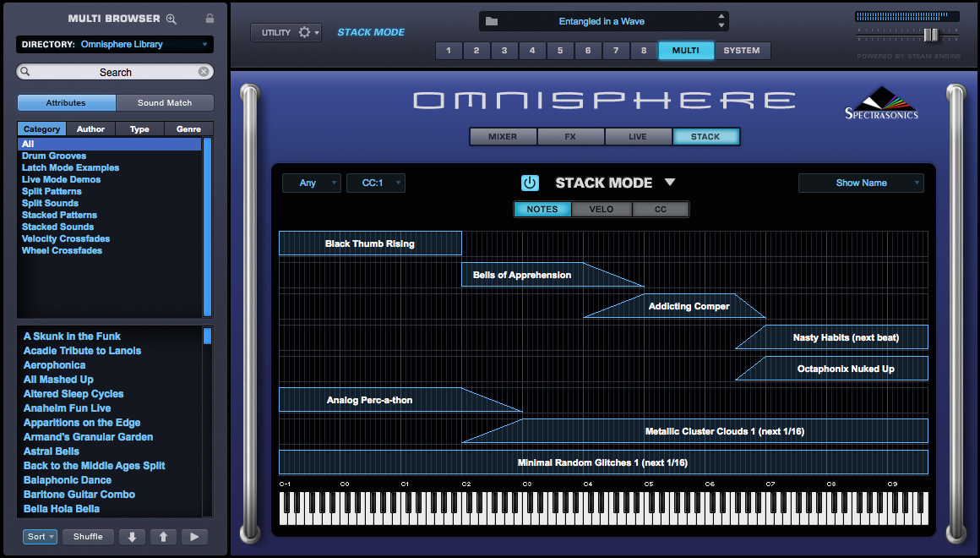Open the Stack Mode triangle menu
980x558 pixels.
(x=670, y=182)
